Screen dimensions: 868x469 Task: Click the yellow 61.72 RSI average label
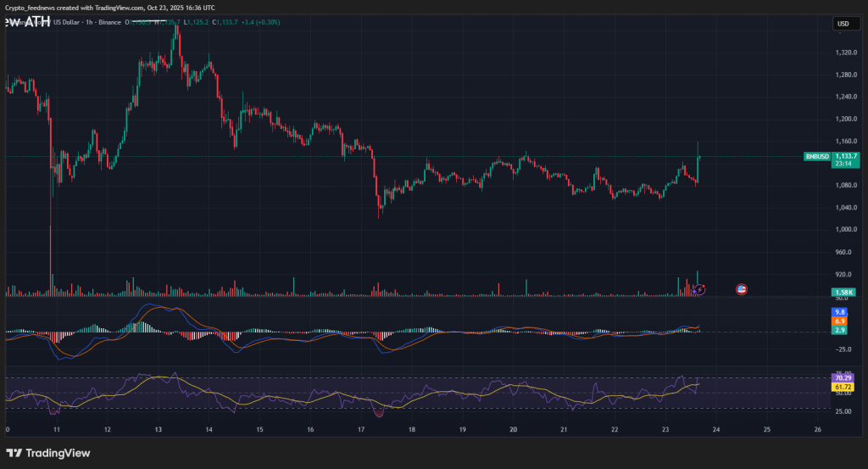pos(843,387)
